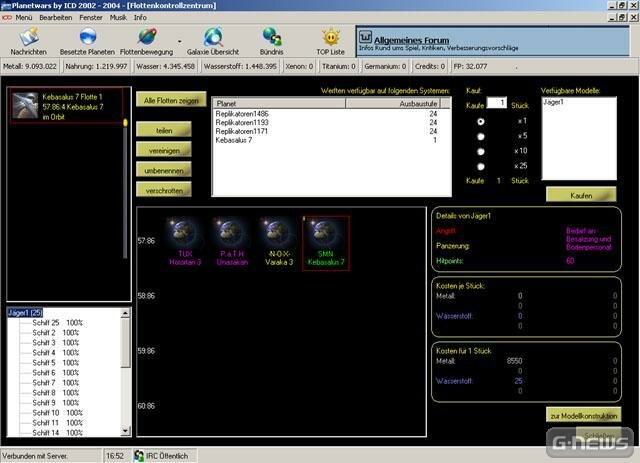Click the Kaufe quantity input field

coord(497,103)
